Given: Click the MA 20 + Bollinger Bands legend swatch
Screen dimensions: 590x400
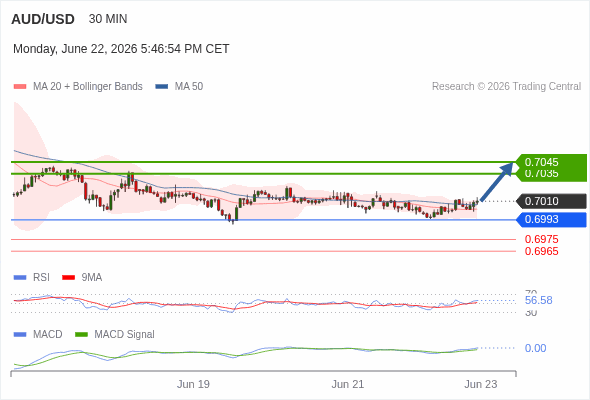Looking at the screenshot, I should click(x=20, y=87).
